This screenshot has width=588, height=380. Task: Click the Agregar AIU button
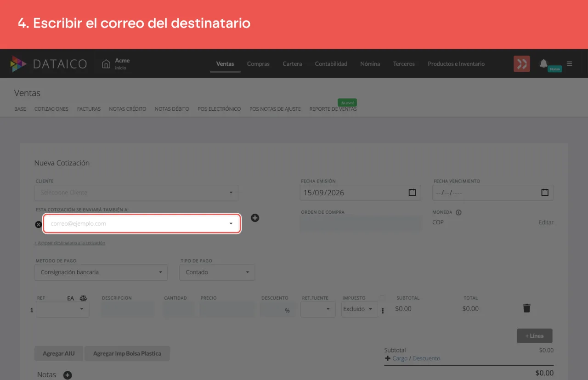[x=59, y=353]
